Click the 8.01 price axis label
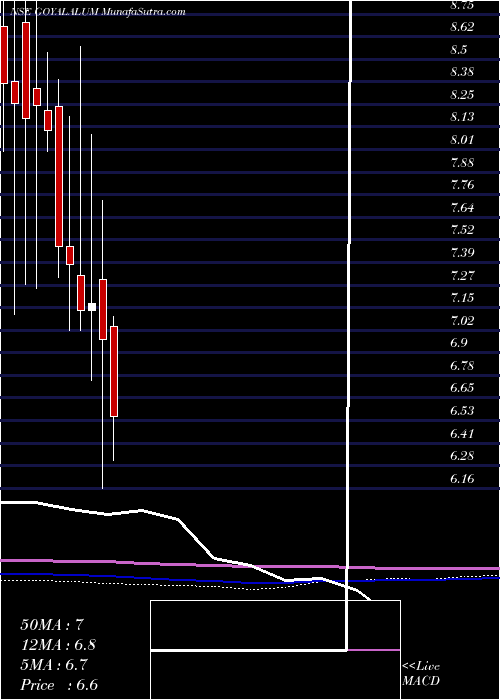Image resolution: width=500 pixels, height=700 pixels. 462,140
